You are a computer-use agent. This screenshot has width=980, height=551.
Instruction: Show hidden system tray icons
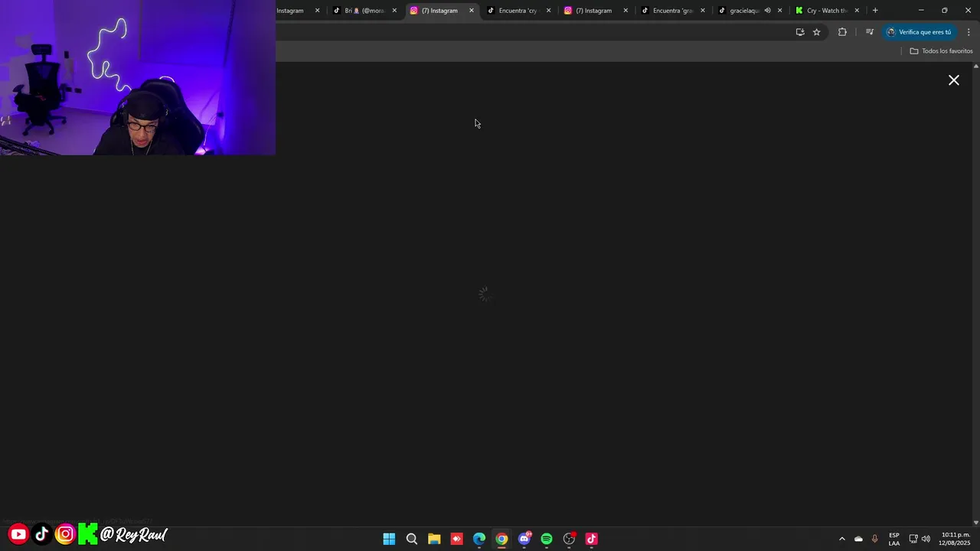pos(841,539)
